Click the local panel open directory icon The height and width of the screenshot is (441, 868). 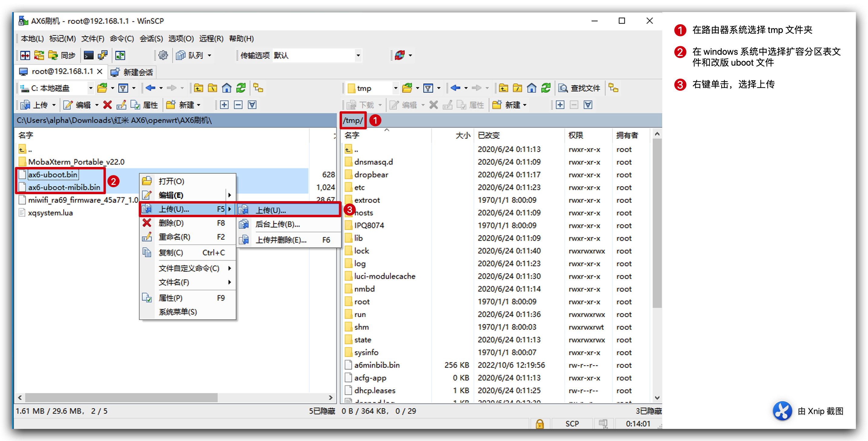102,88
